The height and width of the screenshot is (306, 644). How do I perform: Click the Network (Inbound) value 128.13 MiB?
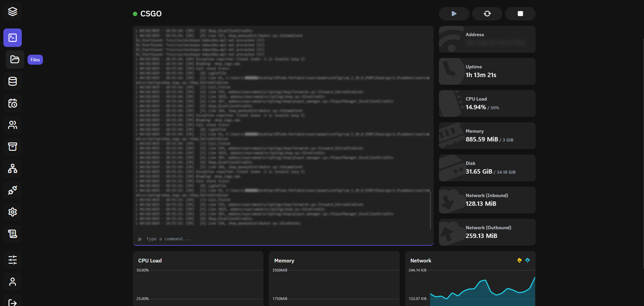point(481,204)
